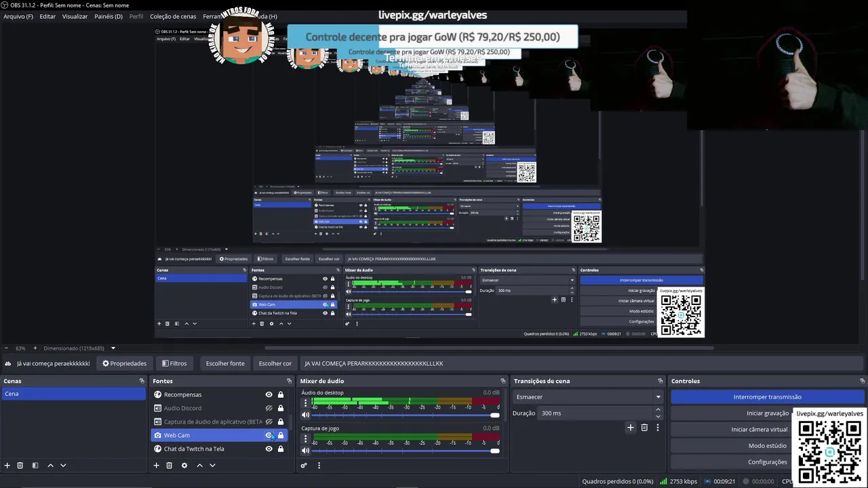Mute Captura de jogo speaker
The width and height of the screenshot is (868, 488).
pos(305,451)
